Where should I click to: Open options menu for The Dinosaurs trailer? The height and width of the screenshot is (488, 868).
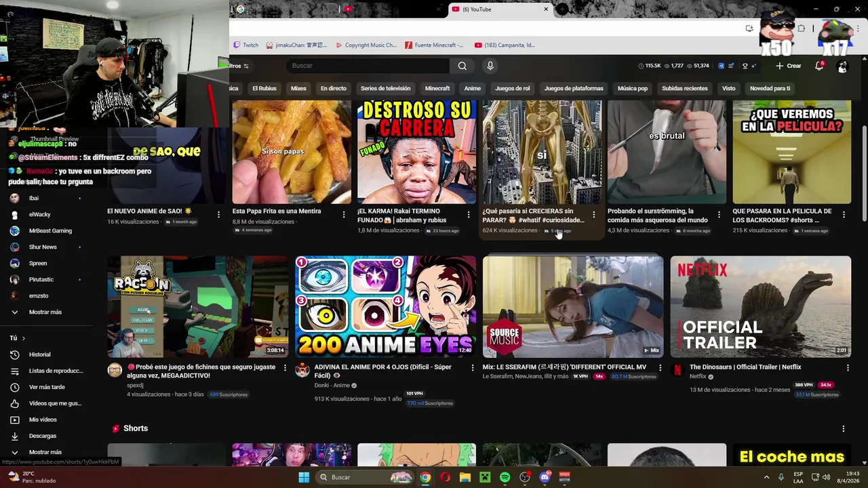(847, 367)
